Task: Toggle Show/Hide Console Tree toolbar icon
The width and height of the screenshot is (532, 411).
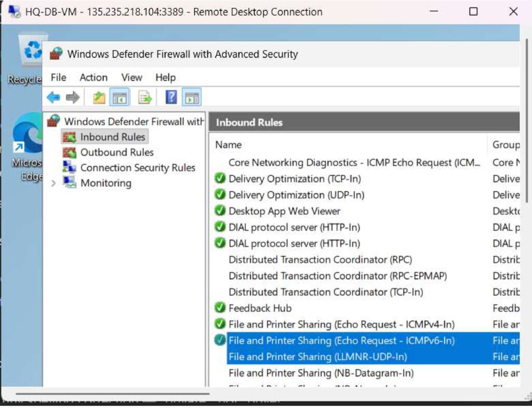Action: tap(120, 97)
